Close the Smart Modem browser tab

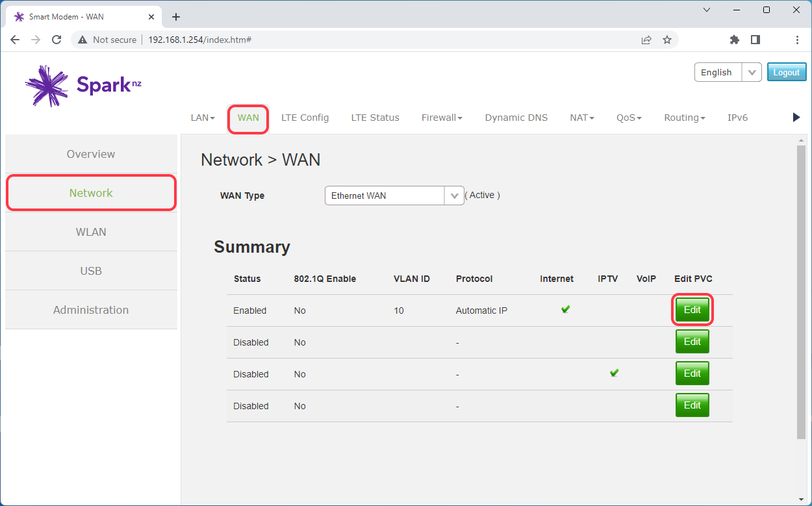click(x=151, y=17)
